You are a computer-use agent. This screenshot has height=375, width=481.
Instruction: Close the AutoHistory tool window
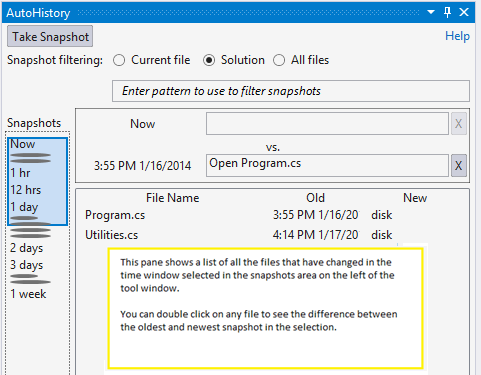464,12
